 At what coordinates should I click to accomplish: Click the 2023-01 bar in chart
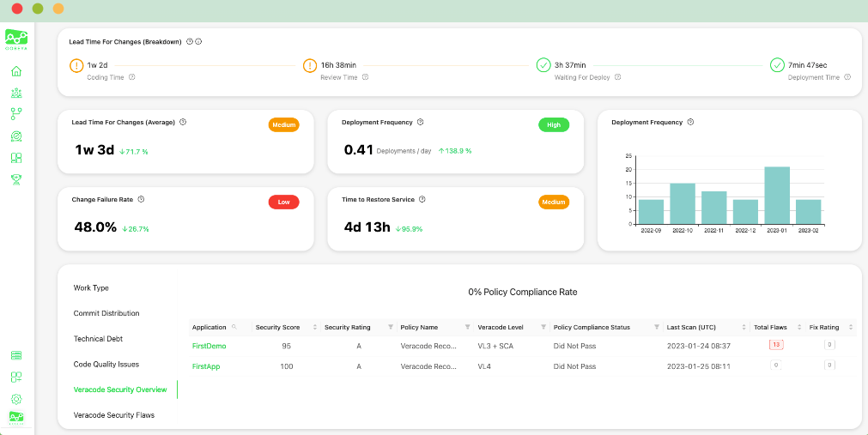coord(777,195)
